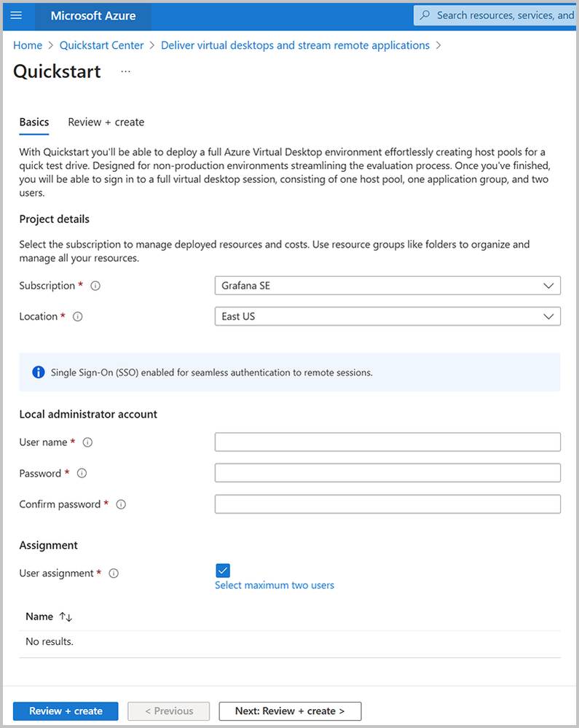Image resolution: width=579 pixels, height=728 pixels.
Task: Open the Quickstart ellipsis more options
Action: [x=126, y=71]
